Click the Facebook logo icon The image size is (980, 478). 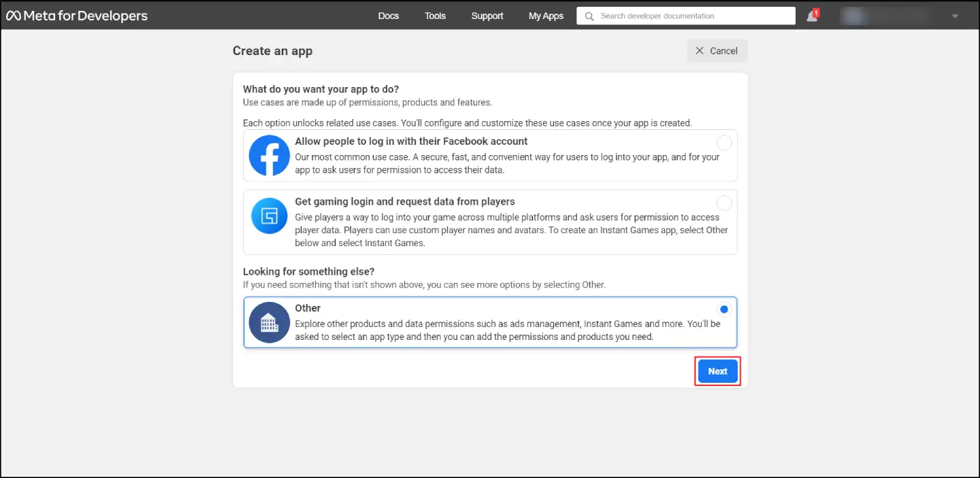pyautogui.click(x=269, y=156)
